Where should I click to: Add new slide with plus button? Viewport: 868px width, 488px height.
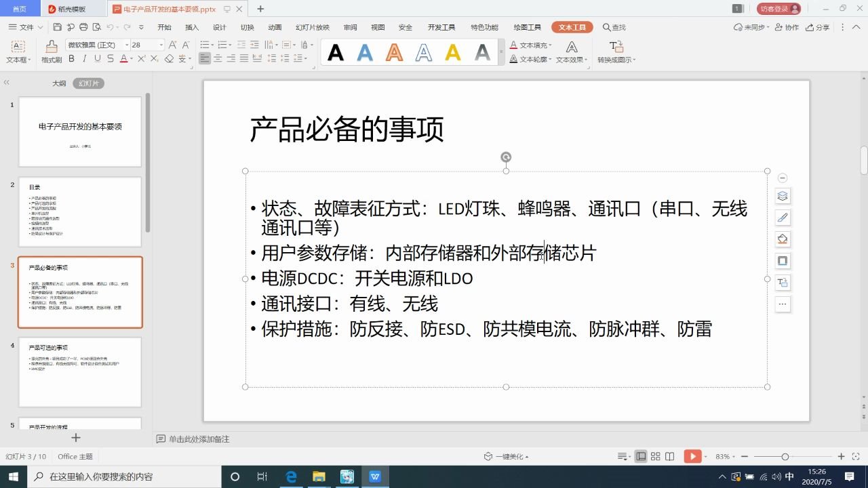(76, 438)
